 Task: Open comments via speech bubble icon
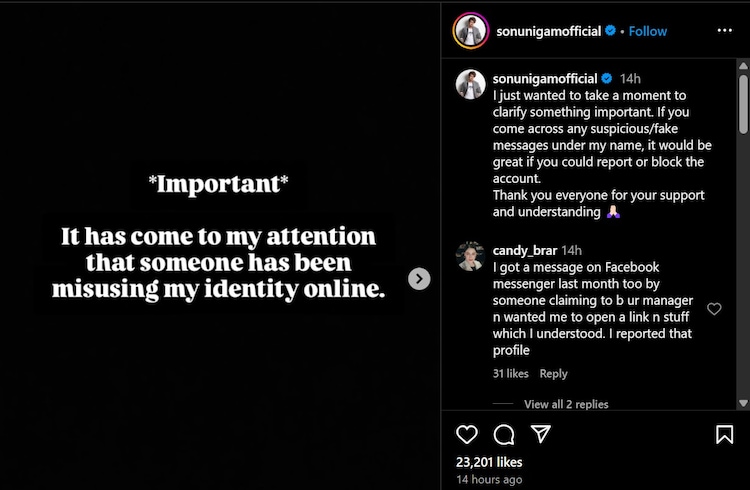(x=504, y=434)
